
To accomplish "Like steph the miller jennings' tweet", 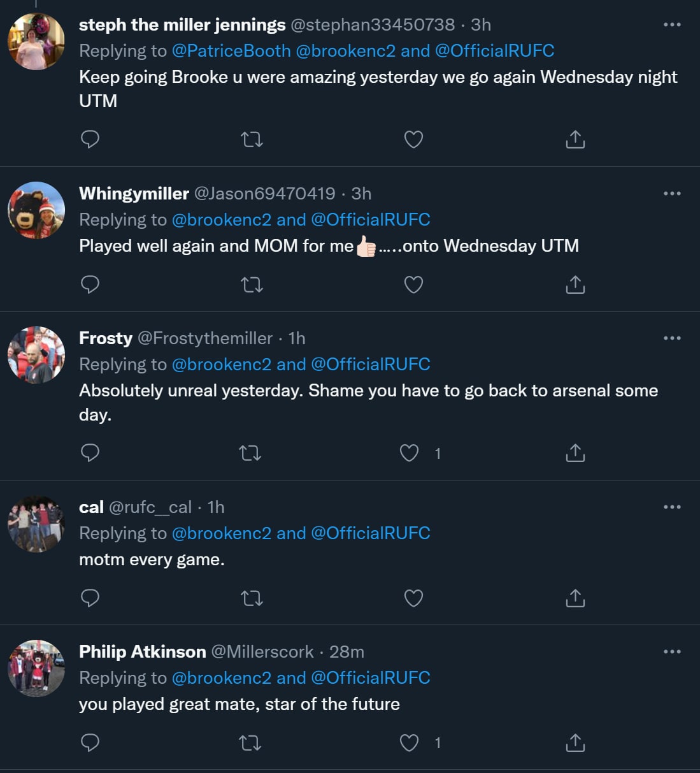I will pyautogui.click(x=413, y=139).
